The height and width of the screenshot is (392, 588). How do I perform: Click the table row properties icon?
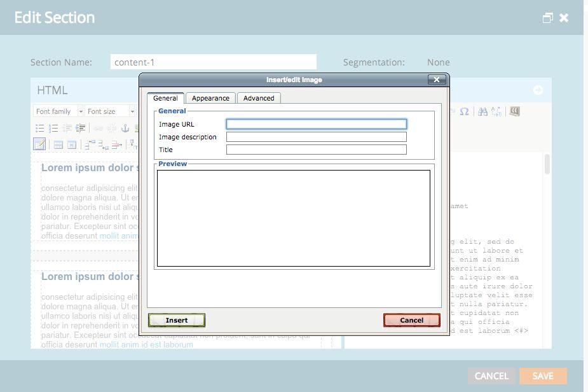[x=58, y=145]
